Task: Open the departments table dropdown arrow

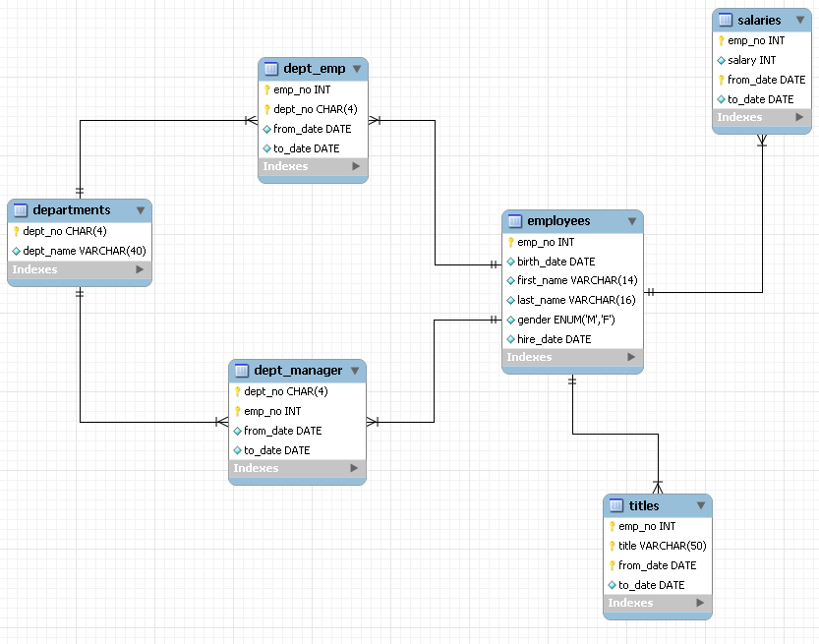Action: pyautogui.click(x=141, y=210)
